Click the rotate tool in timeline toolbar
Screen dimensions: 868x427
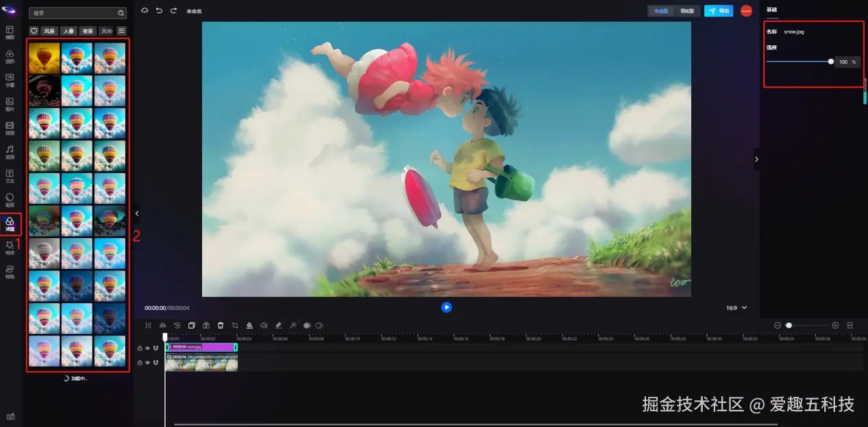177,326
